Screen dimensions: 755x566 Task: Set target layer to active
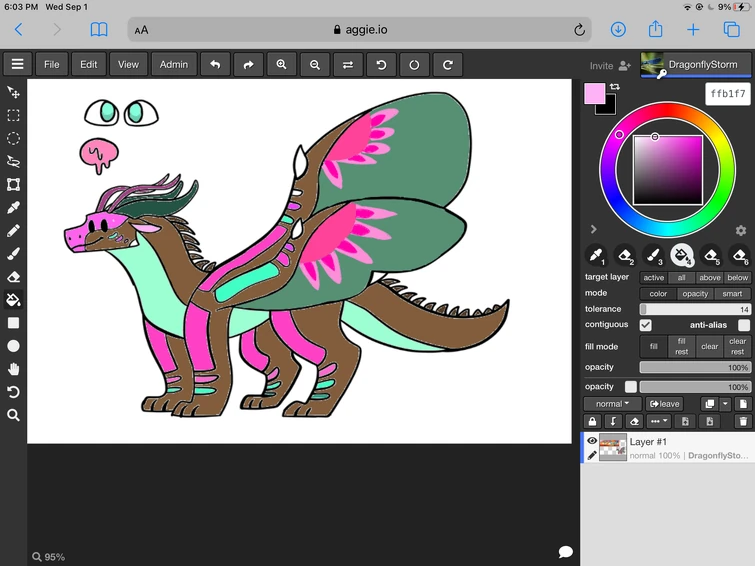tap(653, 278)
